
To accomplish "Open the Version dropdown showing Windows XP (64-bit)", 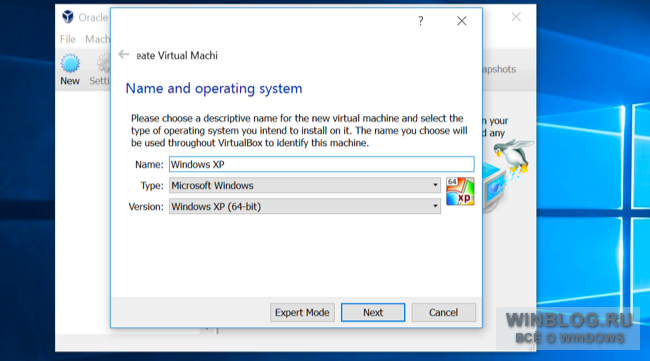I will click(305, 206).
